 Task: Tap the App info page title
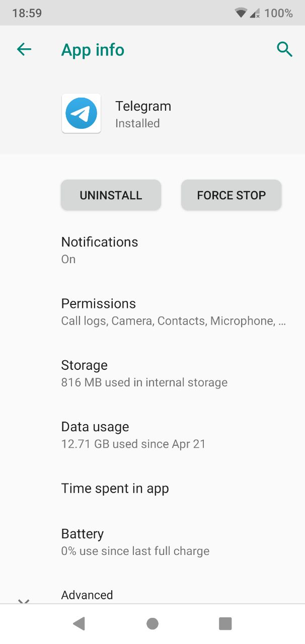93,50
